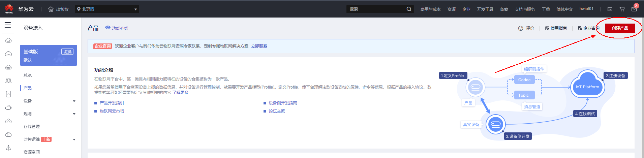Click the 真实设备 label in the diagram

pos(471,125)
